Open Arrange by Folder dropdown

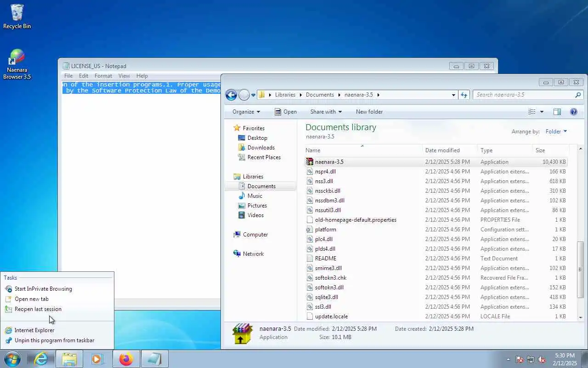coord(556,132)
